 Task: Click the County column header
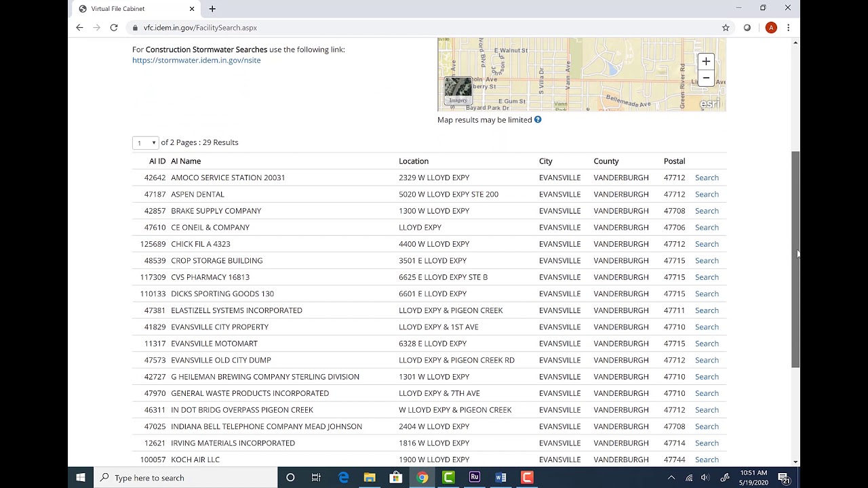(606, 161)
